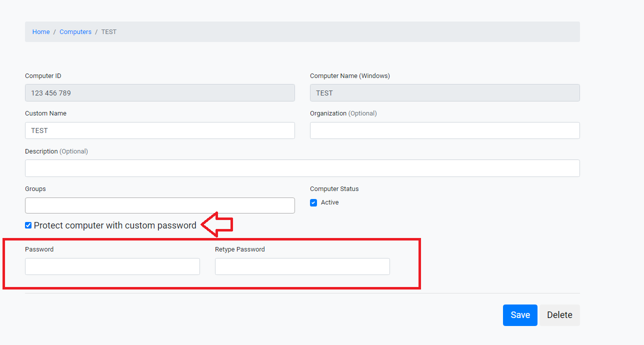Select TEST in the breadcrumb trail

click(108, 31)
